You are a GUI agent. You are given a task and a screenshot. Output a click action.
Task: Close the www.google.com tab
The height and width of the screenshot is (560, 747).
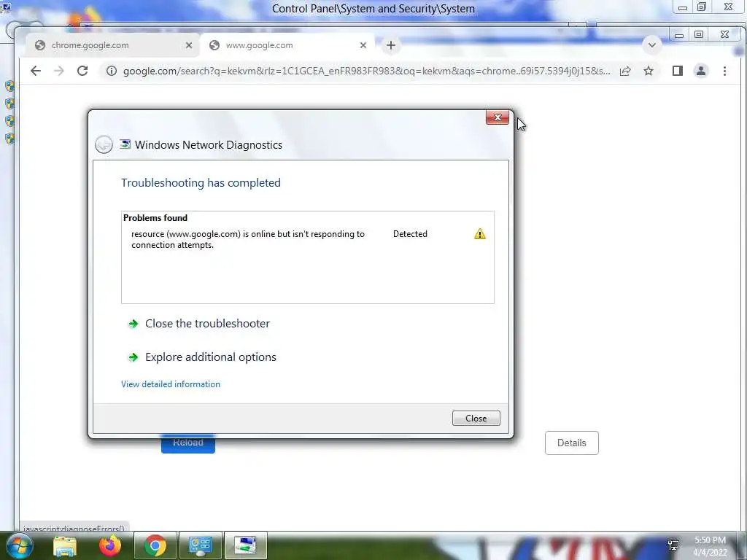pos(363,45)
